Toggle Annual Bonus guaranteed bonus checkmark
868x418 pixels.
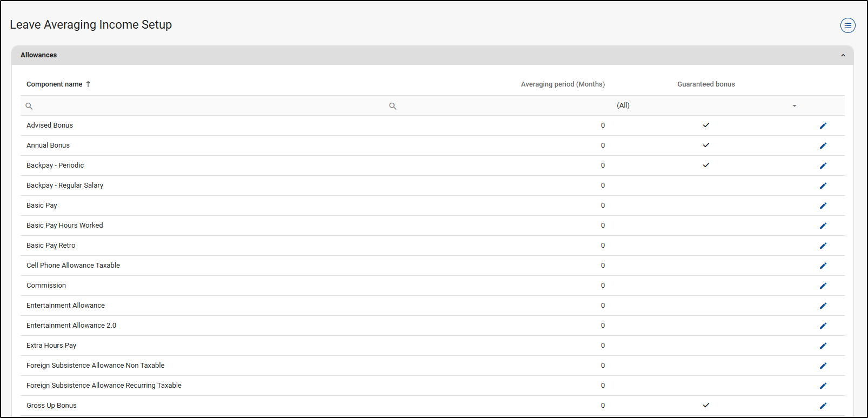tap(706, 145)
